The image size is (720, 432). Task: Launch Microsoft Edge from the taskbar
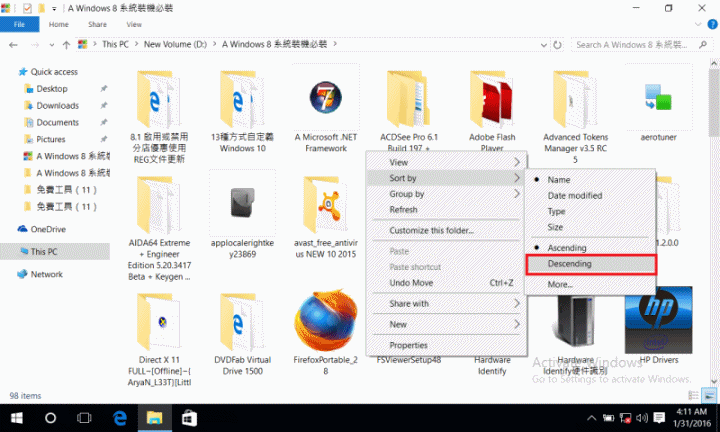tap(120, 418)
